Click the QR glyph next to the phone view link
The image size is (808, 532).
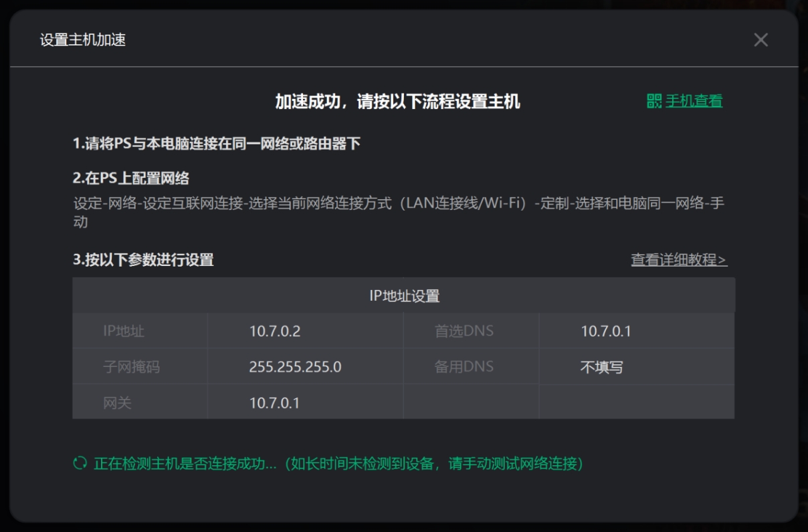click(x=653, y=102)
